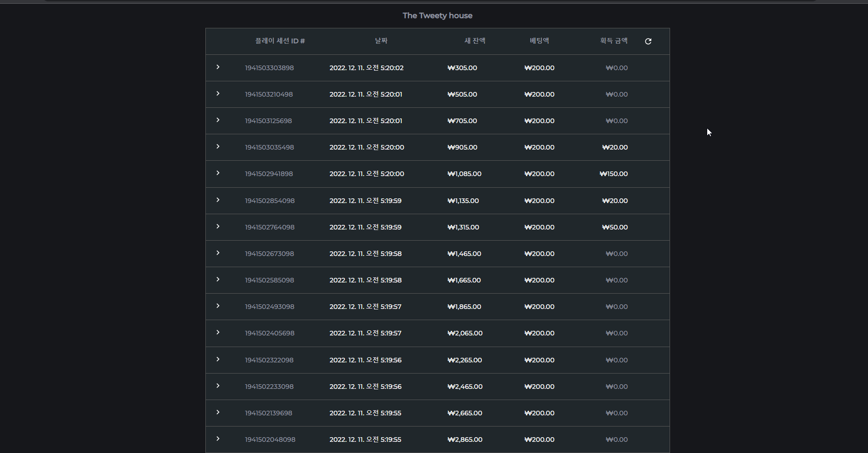Select session ID 1941503035498
Viewport: 868px width, 453px height.
(x=270, y=147)
